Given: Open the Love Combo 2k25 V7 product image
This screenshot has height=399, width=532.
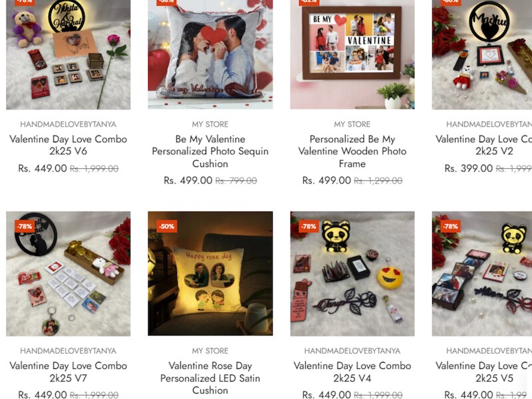Looking at the screenshot, I should click(68, 274).
